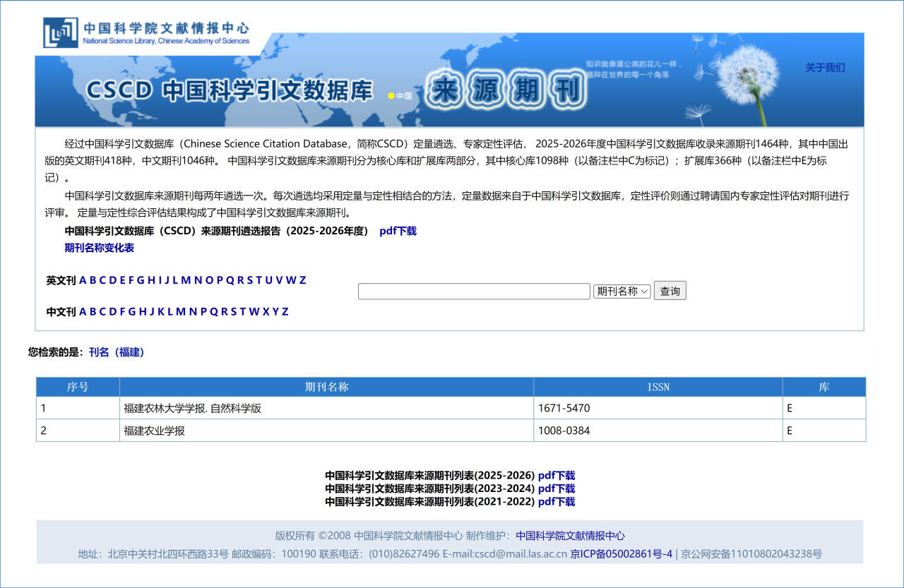
Task: Select letter R in the 中文刊 row
Action: point(225,311)
